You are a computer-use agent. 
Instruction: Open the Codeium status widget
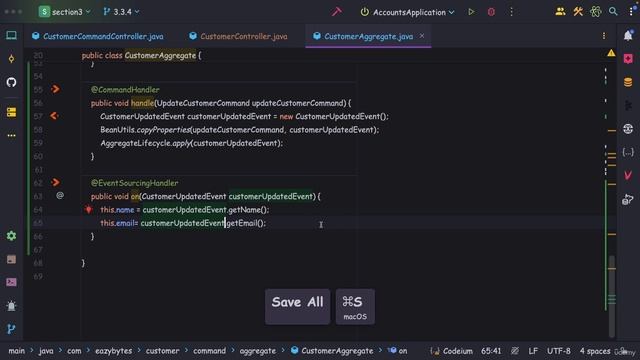pos(451,351)
